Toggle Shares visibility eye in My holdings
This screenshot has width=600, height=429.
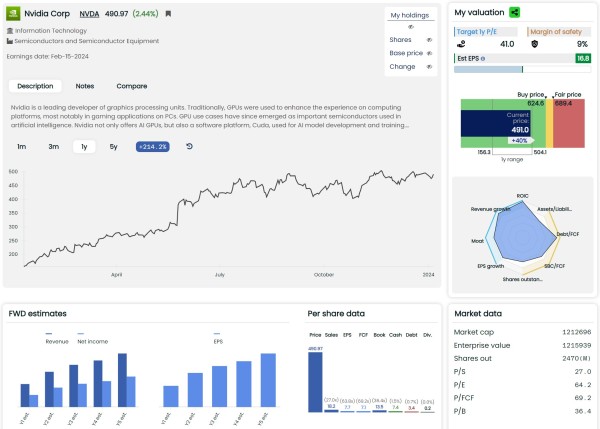(x=427, y=39)
